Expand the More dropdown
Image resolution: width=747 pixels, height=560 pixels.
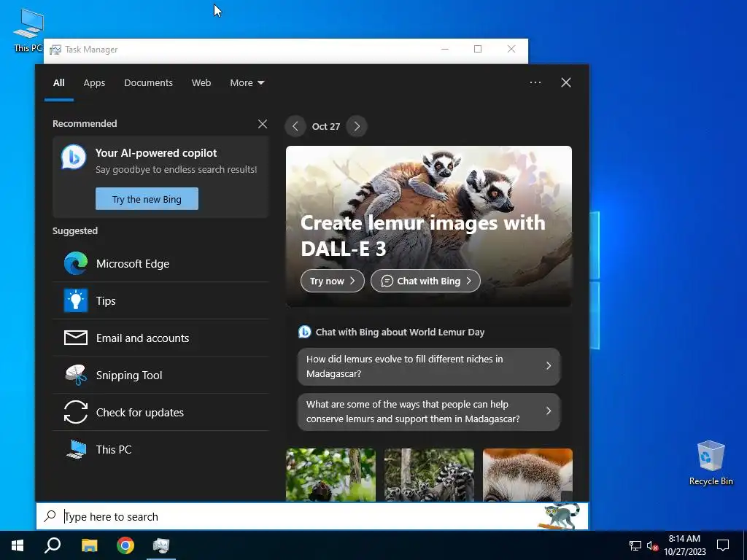[x=247, y=82]
